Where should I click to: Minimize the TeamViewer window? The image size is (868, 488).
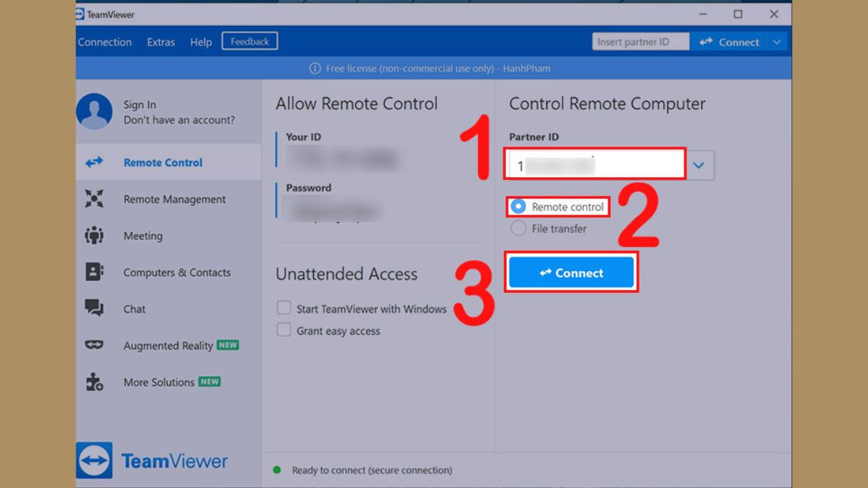coord(702,14)
